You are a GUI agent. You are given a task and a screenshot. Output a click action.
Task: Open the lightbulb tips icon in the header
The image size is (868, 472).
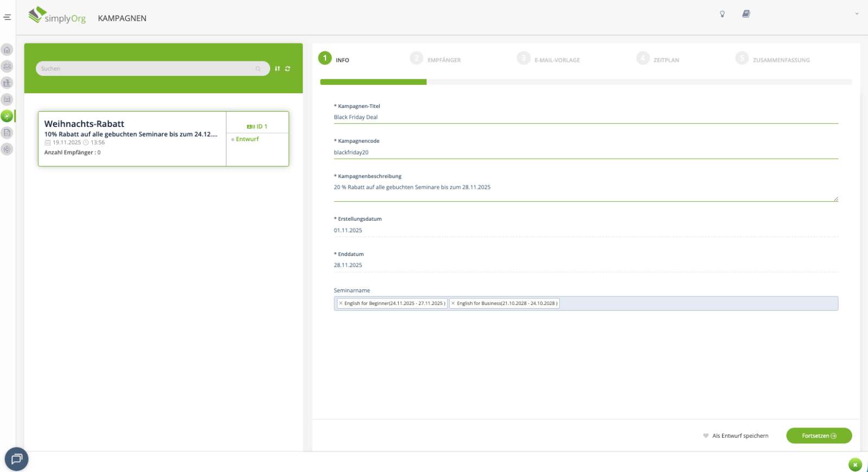tap(722, 14)
